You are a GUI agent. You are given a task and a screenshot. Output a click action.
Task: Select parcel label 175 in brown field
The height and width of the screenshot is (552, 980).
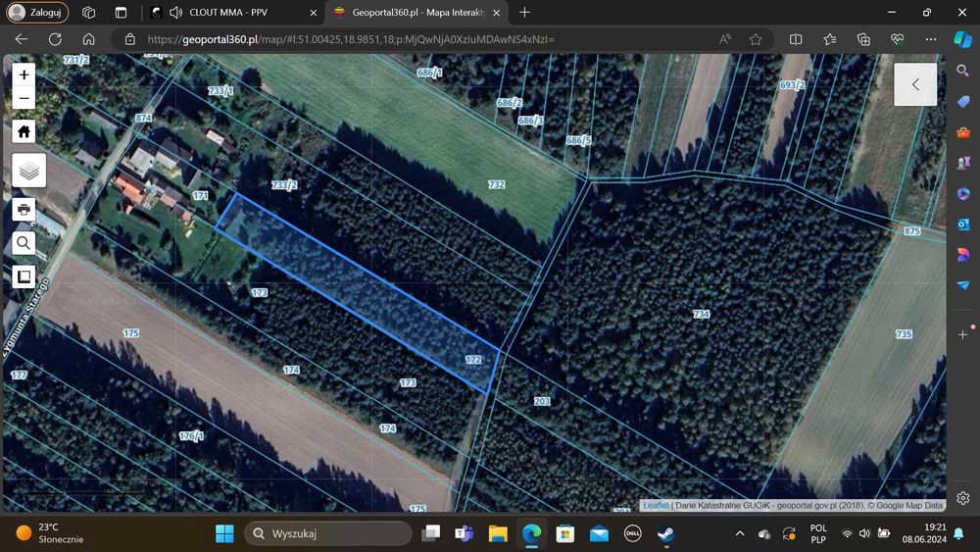tap(130, 333)
